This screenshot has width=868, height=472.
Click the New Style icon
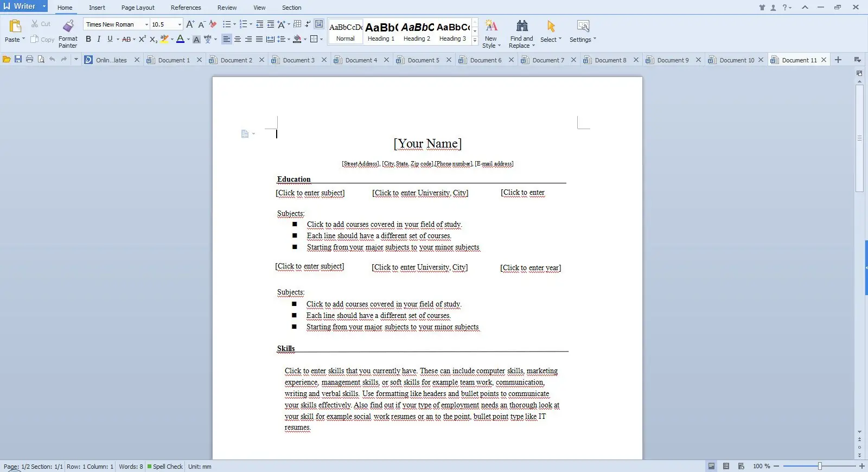[x=491, y=26]
